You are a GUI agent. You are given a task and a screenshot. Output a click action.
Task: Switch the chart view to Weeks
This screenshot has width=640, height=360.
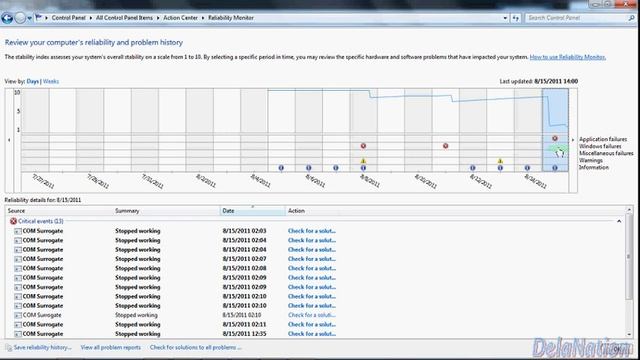[x=51, y=81]
